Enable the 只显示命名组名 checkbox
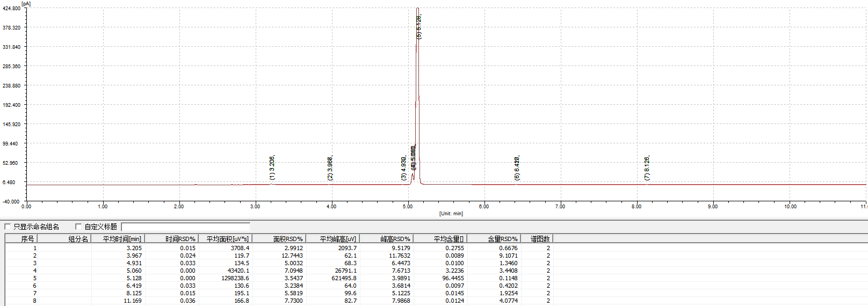Viewport: 868px width, 306px height. tap(8, 227)
